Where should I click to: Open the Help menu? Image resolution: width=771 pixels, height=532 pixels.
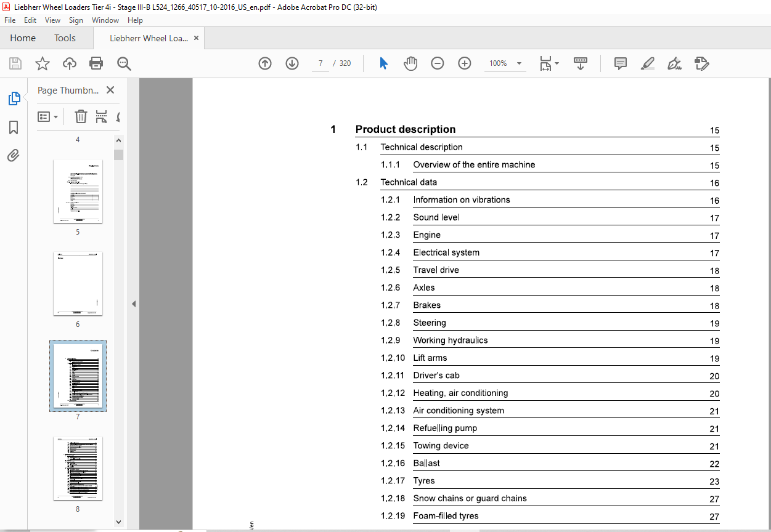(135, 20)
